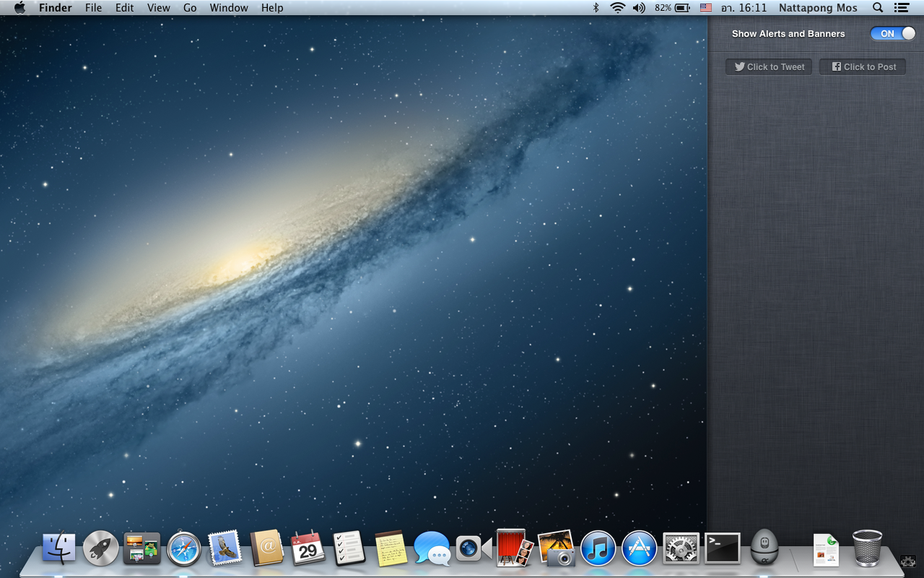Open the Messages app icon
Screen dimensions: 924x578
coord(432,548)
